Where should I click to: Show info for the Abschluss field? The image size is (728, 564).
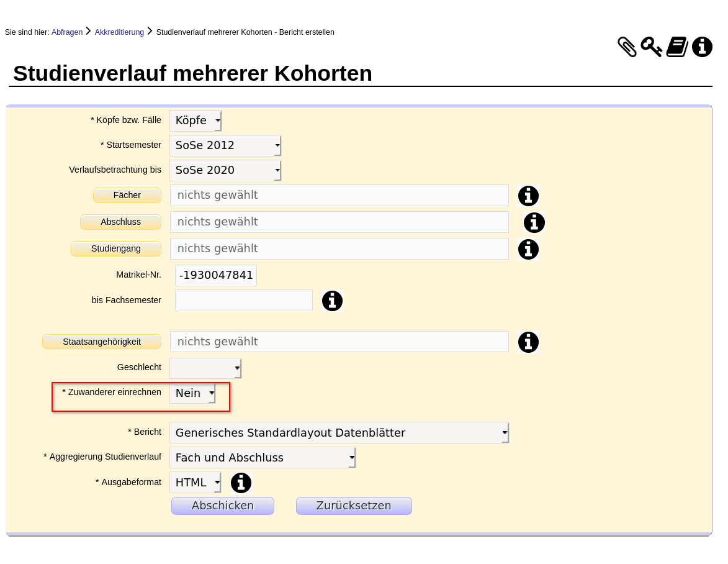pyautogui.click(x=534, y=222)
